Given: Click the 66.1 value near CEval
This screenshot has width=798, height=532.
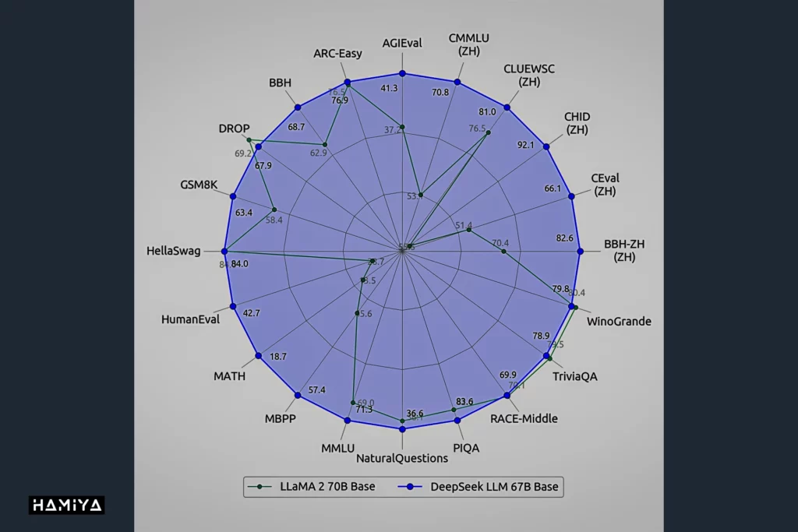Looking at the screenshot, I should coord(553,188).
